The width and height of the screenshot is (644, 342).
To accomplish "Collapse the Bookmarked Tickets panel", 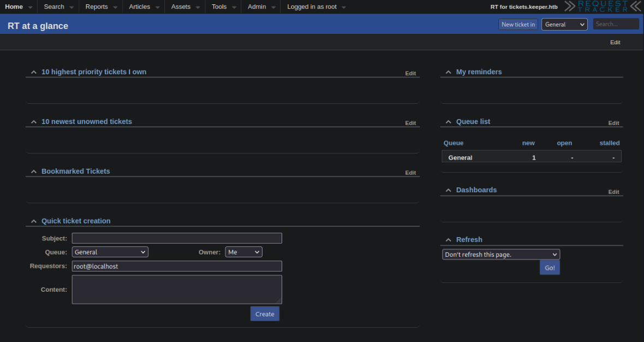I will point(34,172).
